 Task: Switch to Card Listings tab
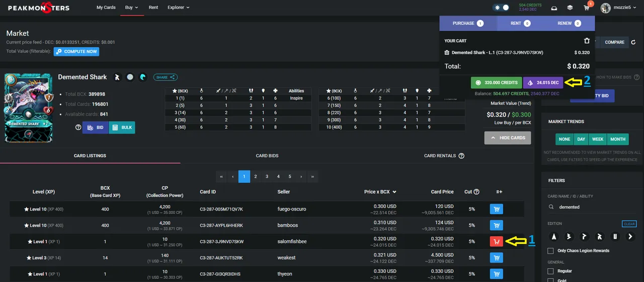click(x=90, y=156)
